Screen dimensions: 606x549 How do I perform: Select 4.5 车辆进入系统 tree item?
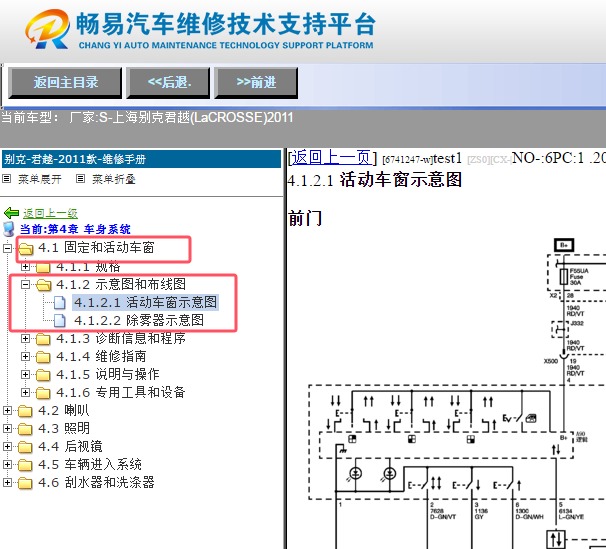90,464
